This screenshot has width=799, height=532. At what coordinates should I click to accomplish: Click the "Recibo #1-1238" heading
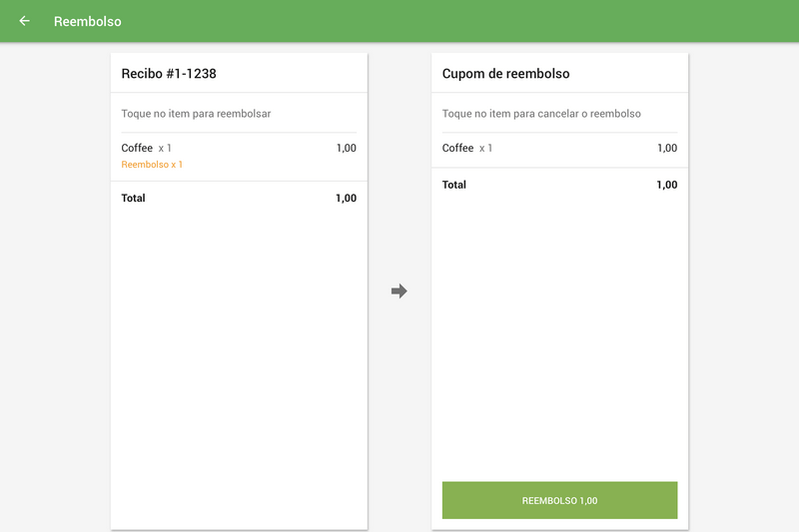tap(169, 74)
